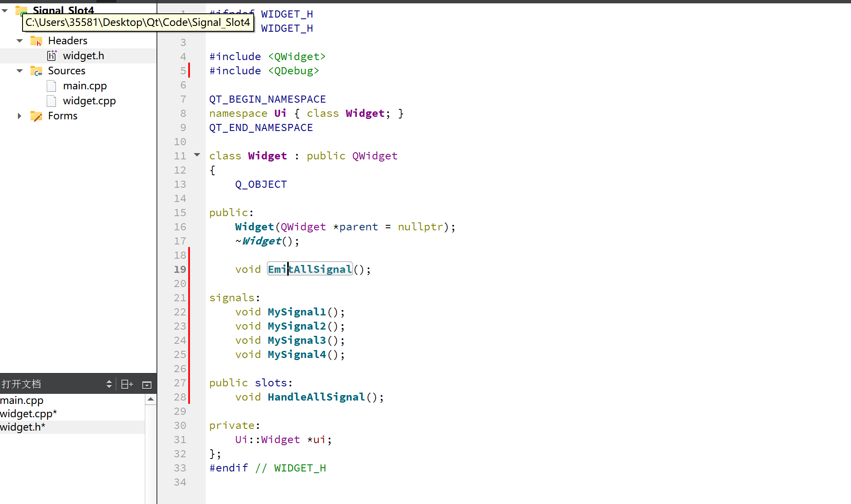The height and width of the screenshot is (504, 851).
Task: Switch to widget.cpp* in open documents list
Action: [28, 413]
